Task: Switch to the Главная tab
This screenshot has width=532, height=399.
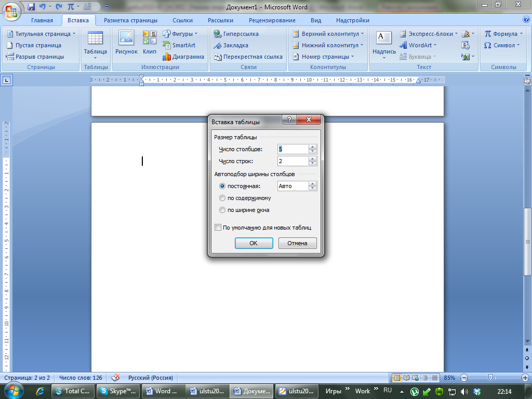Action: click(42, 20)
